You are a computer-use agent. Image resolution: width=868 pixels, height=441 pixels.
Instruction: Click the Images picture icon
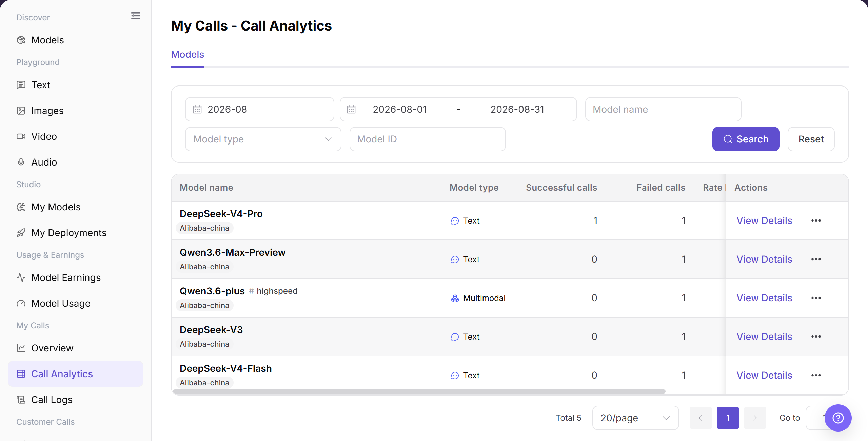[x=21, y=111]
